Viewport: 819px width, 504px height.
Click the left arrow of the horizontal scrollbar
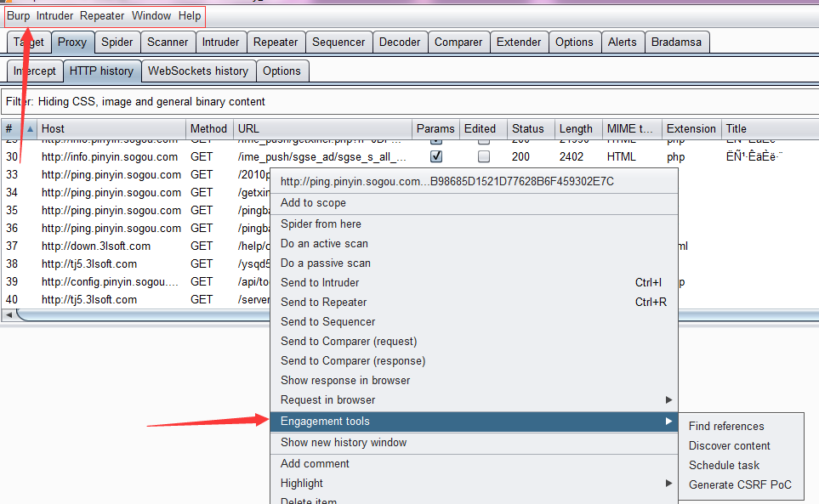[9, 315]
